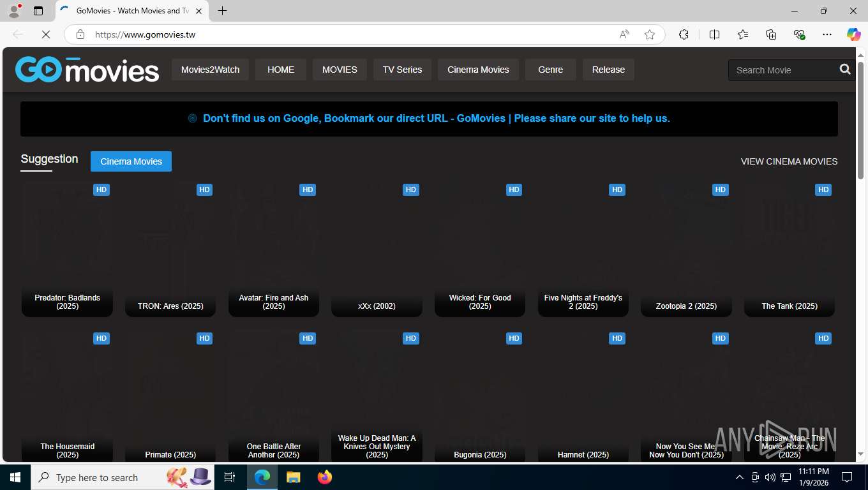Stop loading the page with X button
This screenshot has height=490, width=868.
point(46,34)
